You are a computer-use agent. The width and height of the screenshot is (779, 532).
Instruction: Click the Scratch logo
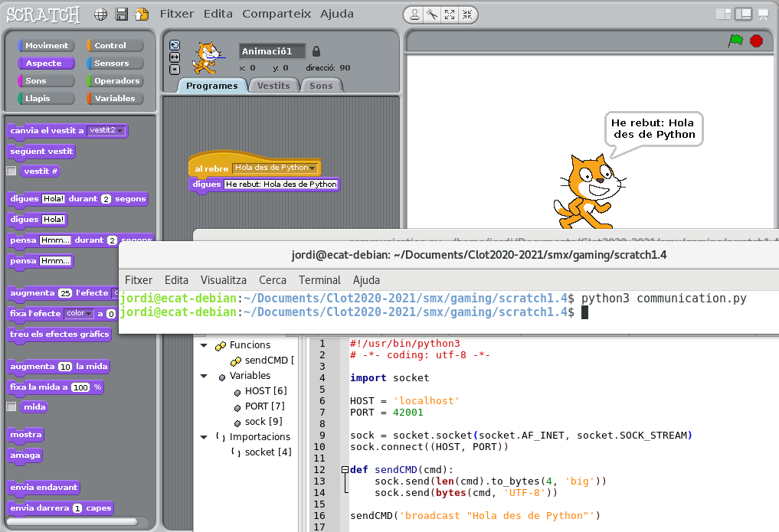[x=43, y=15]
